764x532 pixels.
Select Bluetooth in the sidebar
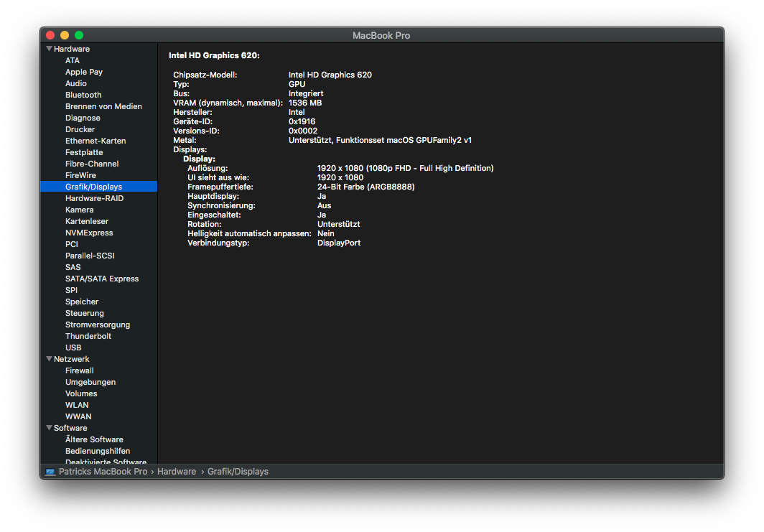point(83,95)
